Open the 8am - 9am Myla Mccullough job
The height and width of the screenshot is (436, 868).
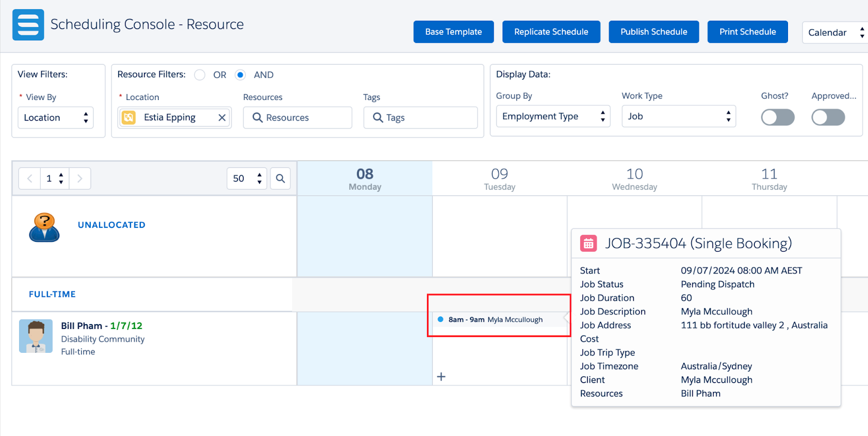click(x=499, y=320)
